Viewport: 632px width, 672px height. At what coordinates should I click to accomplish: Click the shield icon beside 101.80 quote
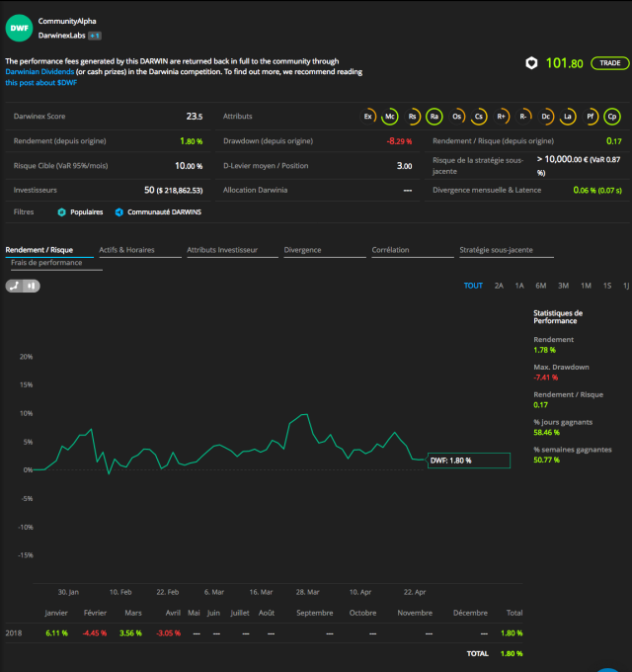click(x=531, y=63)
